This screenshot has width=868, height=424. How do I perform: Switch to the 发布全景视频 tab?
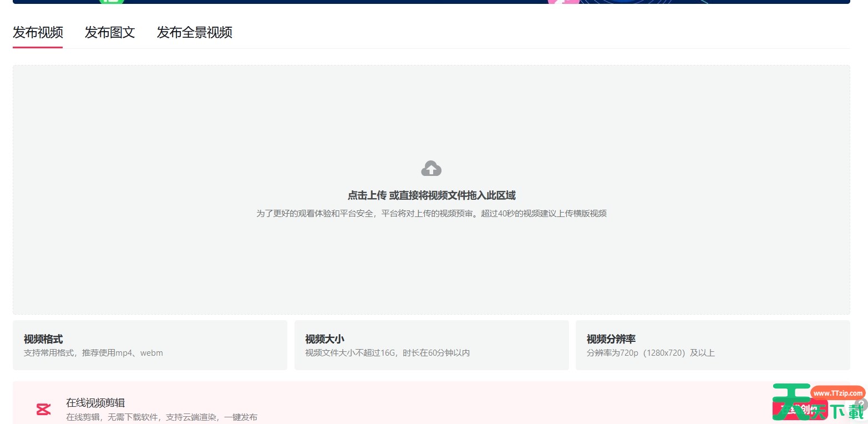194,33
